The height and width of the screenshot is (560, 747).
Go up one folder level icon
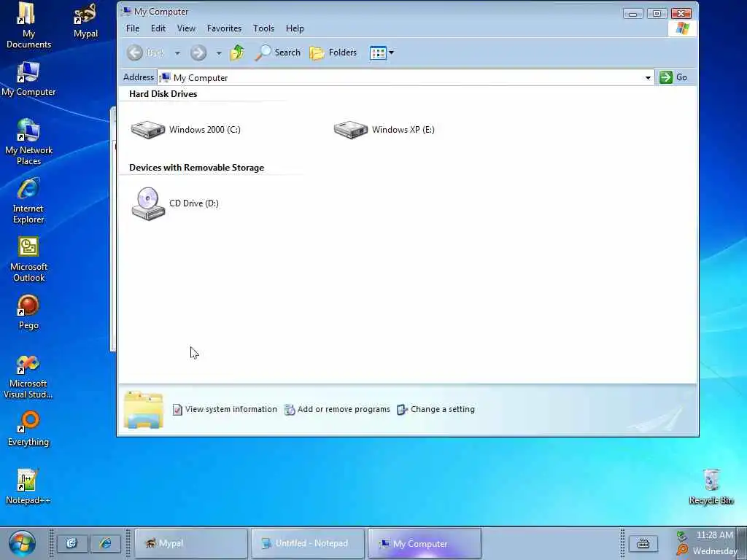[x=237, y=52]
